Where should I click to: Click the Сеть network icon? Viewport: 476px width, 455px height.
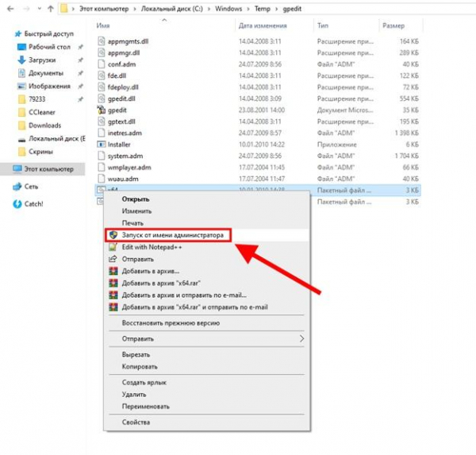pyautogui.click(x=17, y=187)
